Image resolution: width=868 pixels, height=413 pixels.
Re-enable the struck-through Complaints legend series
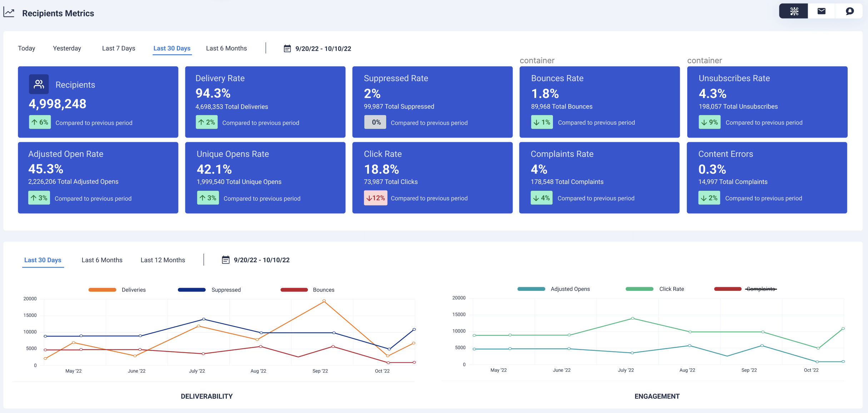click(x=745, y=289)
